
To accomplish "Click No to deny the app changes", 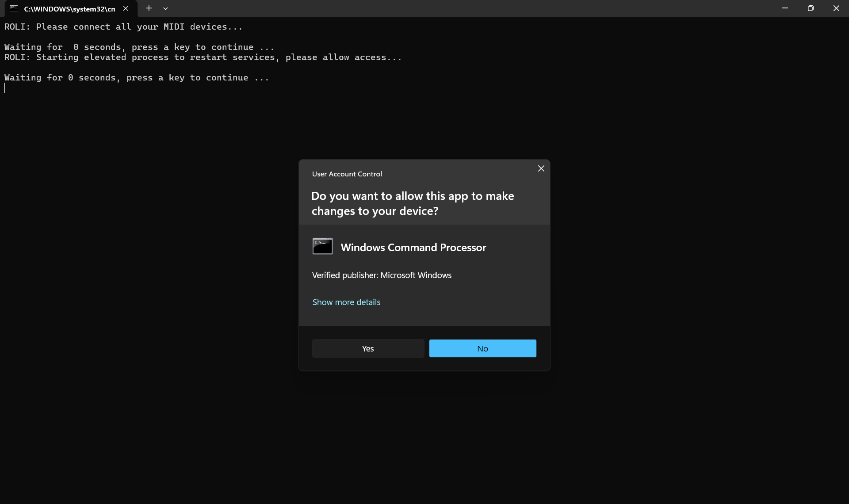I will click(x=482, y=348).
